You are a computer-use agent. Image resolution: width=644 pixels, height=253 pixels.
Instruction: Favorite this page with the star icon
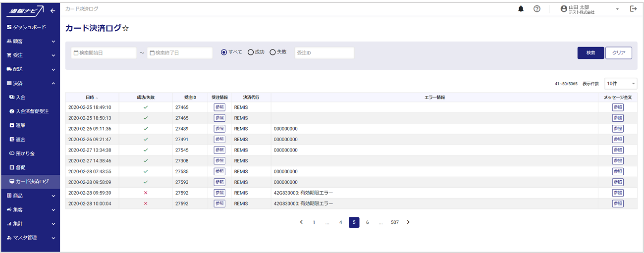125,29
